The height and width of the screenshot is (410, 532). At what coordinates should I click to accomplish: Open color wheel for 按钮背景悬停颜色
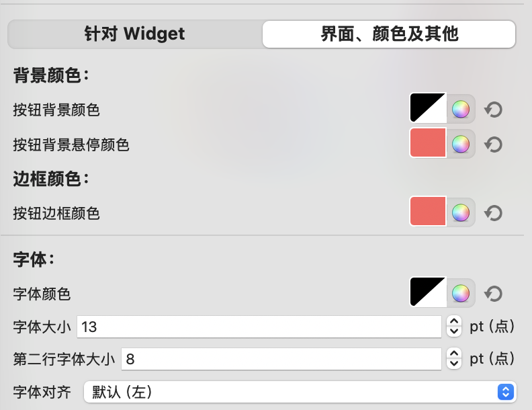[461, 145]
